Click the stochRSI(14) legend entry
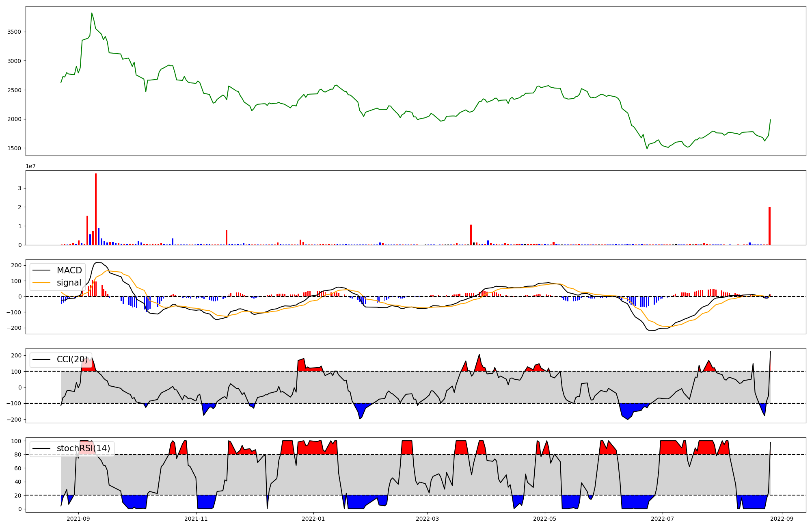812x528 pixels. [83, 448]
